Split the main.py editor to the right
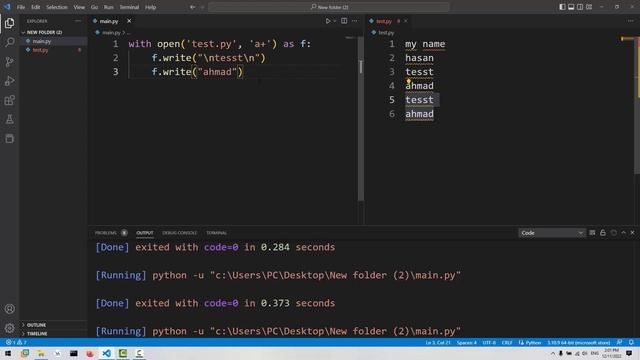The width and height of the screenshot is (640, 360). click(x=344, y=21)
